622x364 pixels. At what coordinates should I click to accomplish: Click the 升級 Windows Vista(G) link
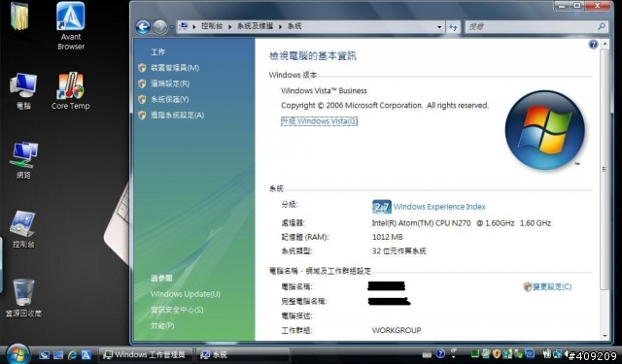point(320,121)
